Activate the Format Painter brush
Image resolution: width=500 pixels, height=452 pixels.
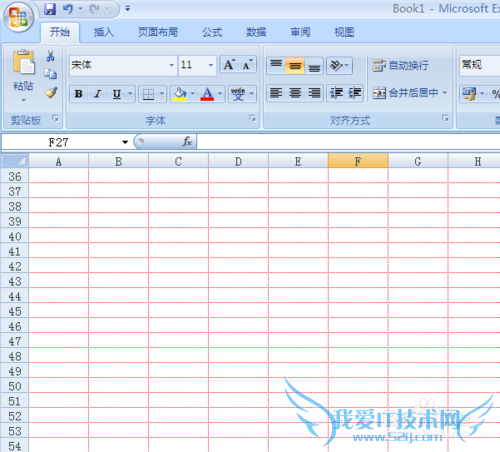pos(51,92)
